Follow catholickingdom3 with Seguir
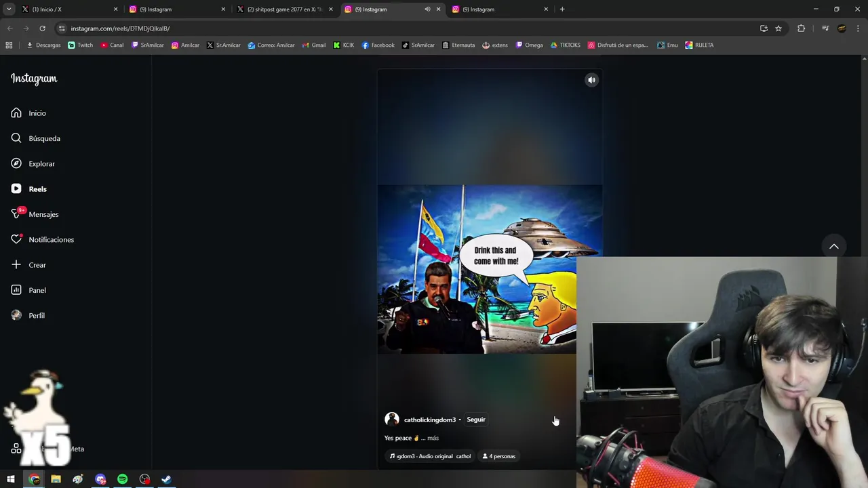 (x=476, y=420)
